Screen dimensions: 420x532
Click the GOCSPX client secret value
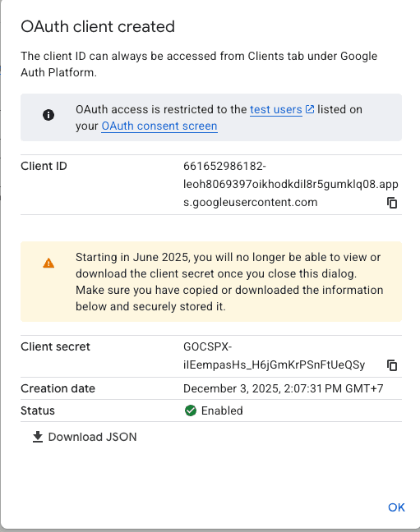[x=274, y=355]
